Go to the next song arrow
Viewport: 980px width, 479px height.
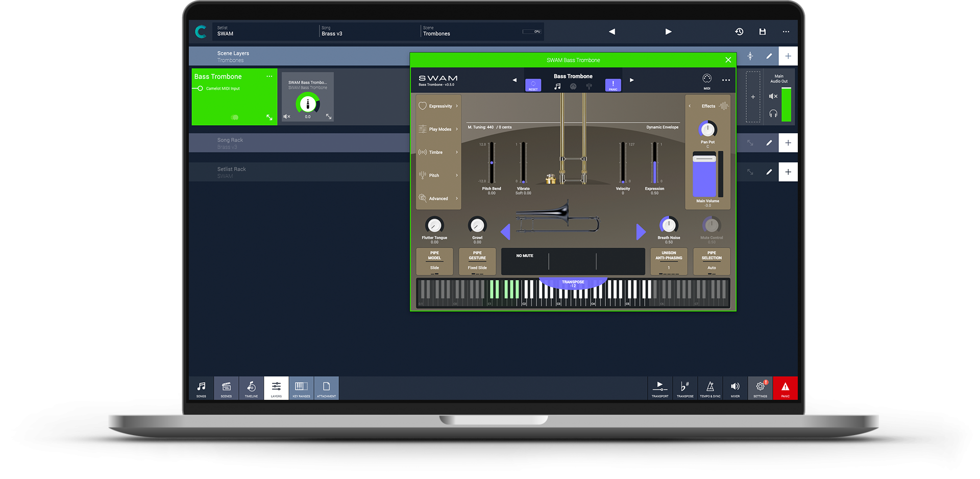[668, 32]
